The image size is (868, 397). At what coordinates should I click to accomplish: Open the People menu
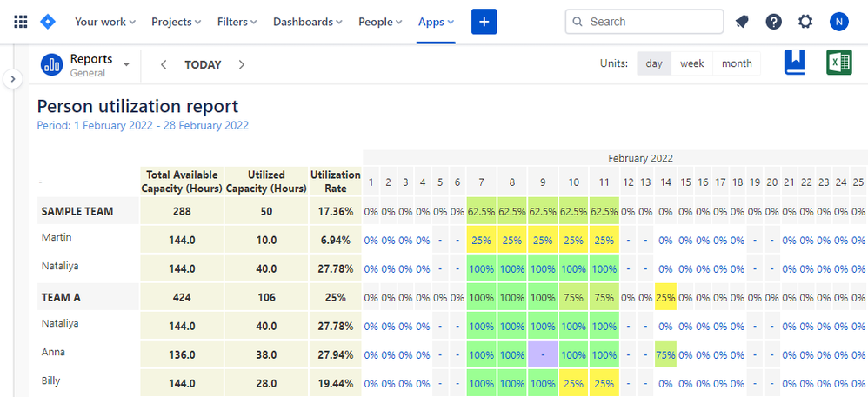click(x=380, y=22)
